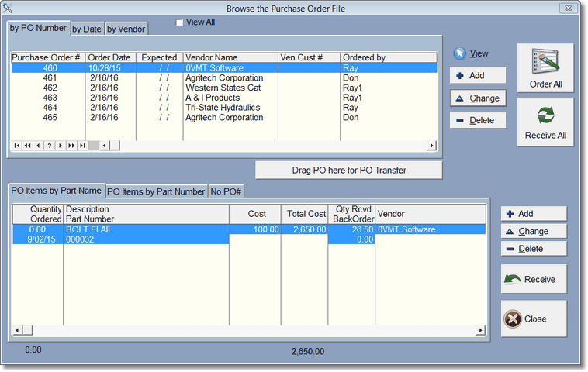Open the by Vendor tab
This screenshot has width=588, height=372.
tap(126, 29)
